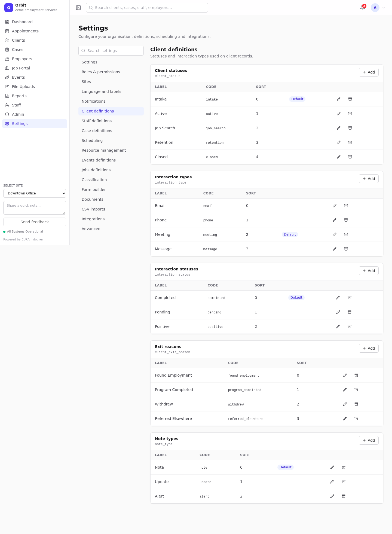Archive the Positive interaction status
This screenshot has height=534, width=392.
tap(350, 326)
